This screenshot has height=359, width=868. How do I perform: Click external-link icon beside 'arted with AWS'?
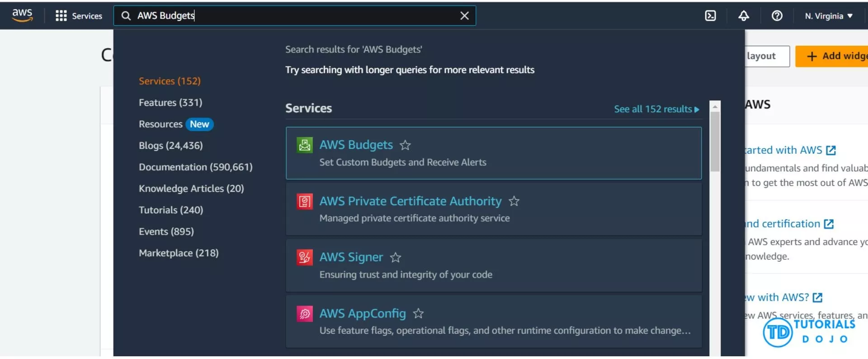831,150
